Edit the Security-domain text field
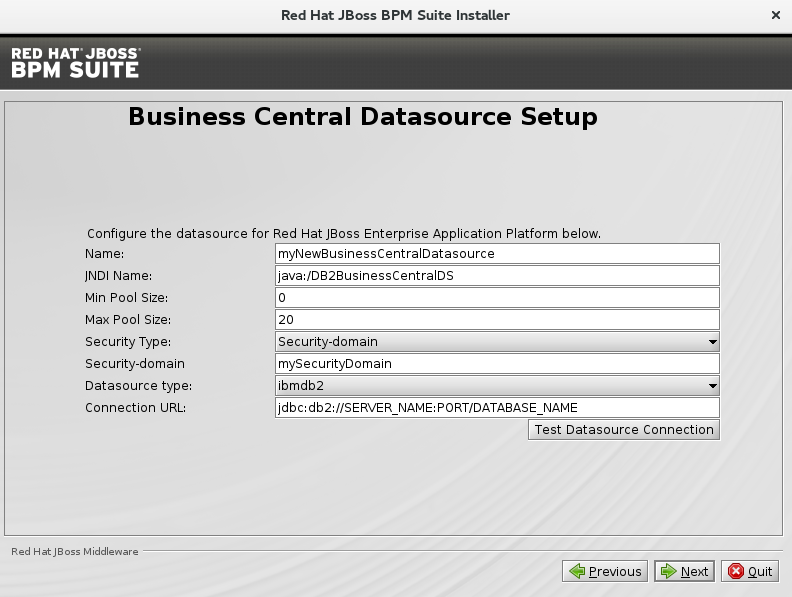This screenshot has height=597, width=792. point(498,364)
